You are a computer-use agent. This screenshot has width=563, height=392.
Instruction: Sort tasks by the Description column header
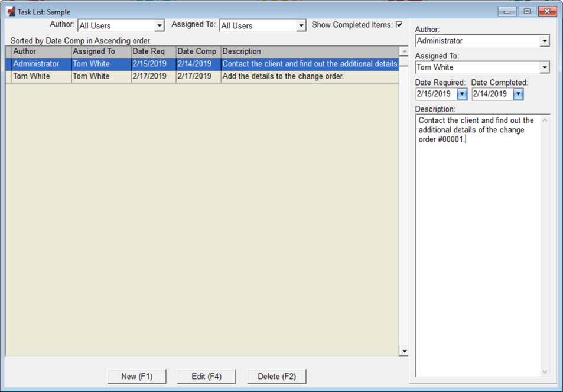tap(242, 51)
